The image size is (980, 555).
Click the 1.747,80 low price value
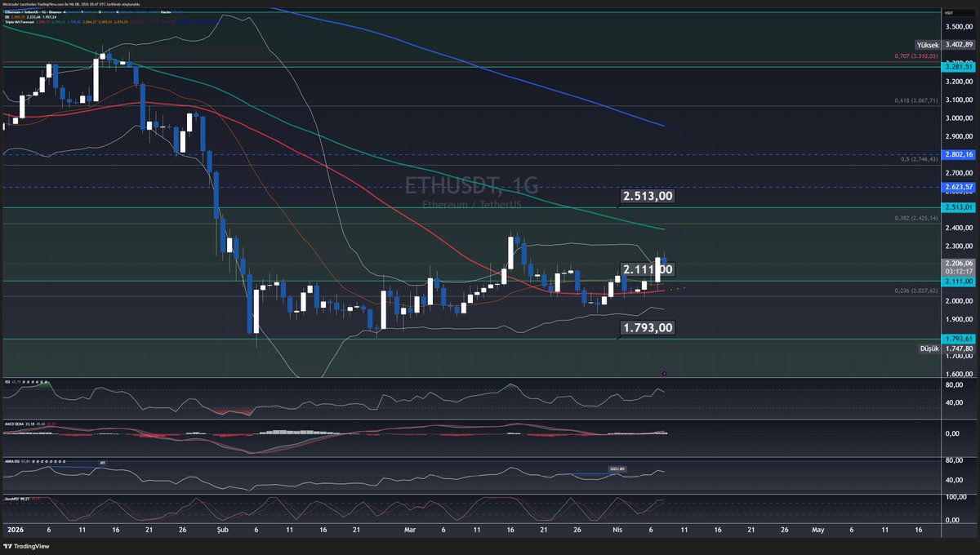pos(959,348)
